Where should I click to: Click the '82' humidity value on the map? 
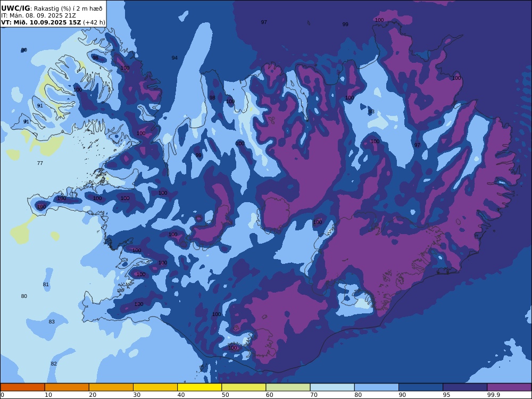tap(54, 364)
